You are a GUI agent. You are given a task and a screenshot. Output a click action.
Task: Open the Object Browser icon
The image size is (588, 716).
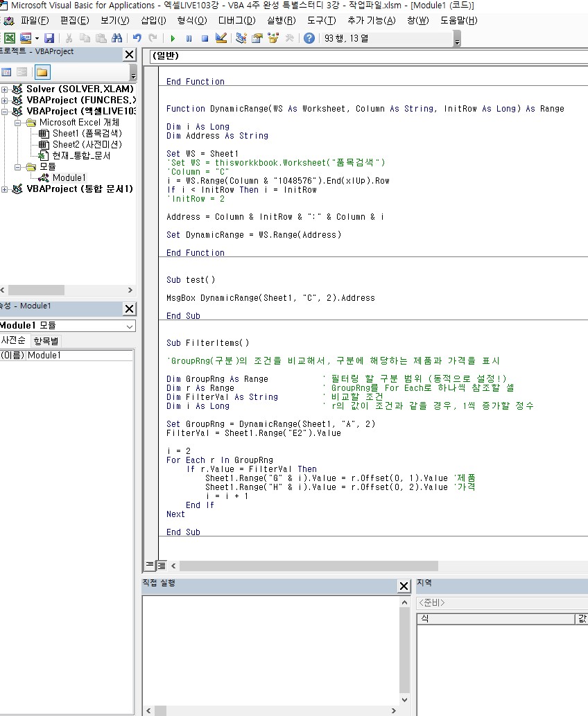(273, 38)
